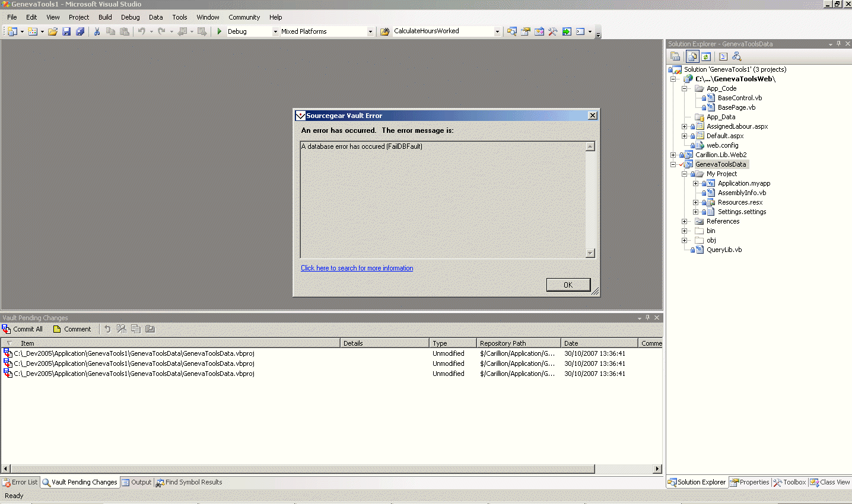
Task: Open the File menu
Action: click(x=12, y=17)
